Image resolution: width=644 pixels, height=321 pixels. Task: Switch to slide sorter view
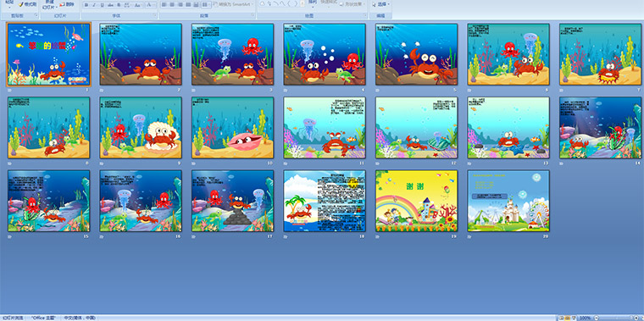pyautogui.click(x=567, y=318)
